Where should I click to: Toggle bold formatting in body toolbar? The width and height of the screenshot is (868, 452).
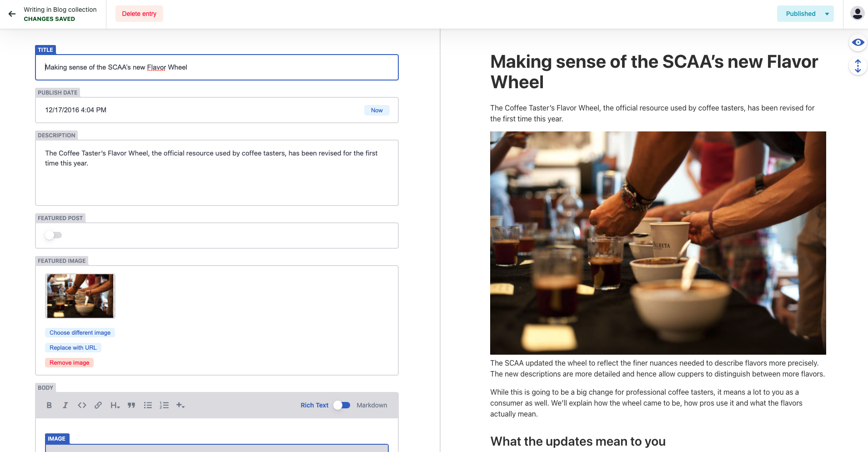point(49,405)
